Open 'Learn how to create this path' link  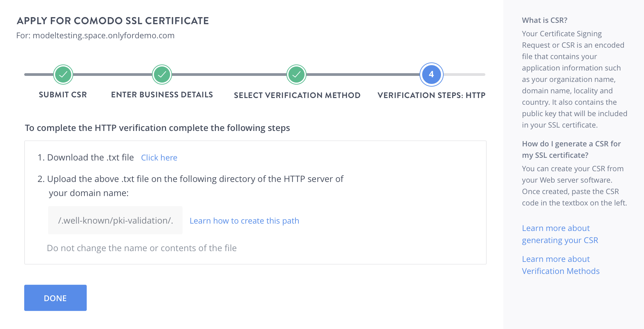coord(244,221)
